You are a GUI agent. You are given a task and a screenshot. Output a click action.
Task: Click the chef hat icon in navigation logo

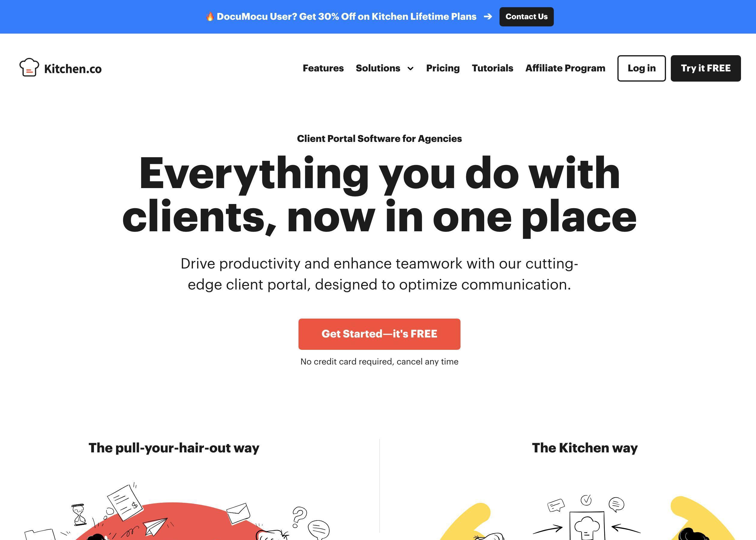[x=29, y=67]
